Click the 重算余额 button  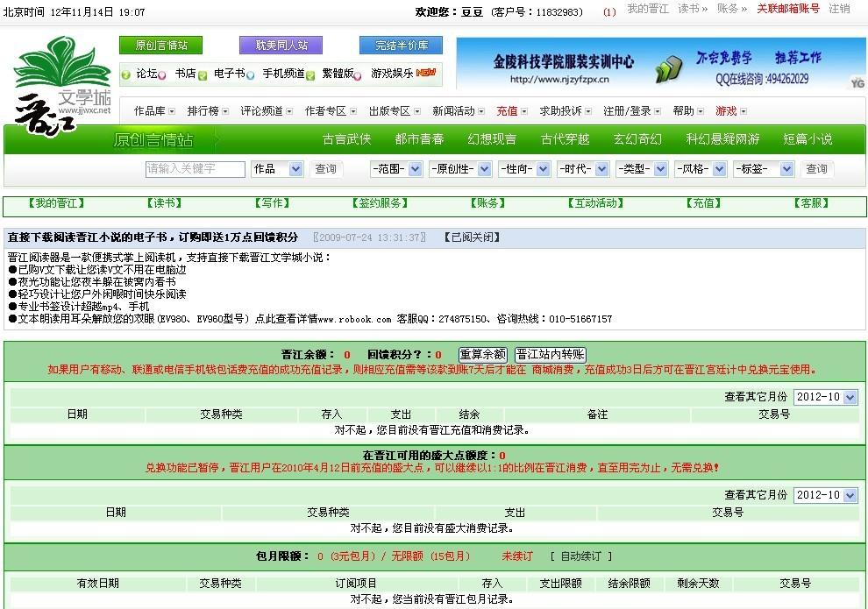tap(483, 355)
